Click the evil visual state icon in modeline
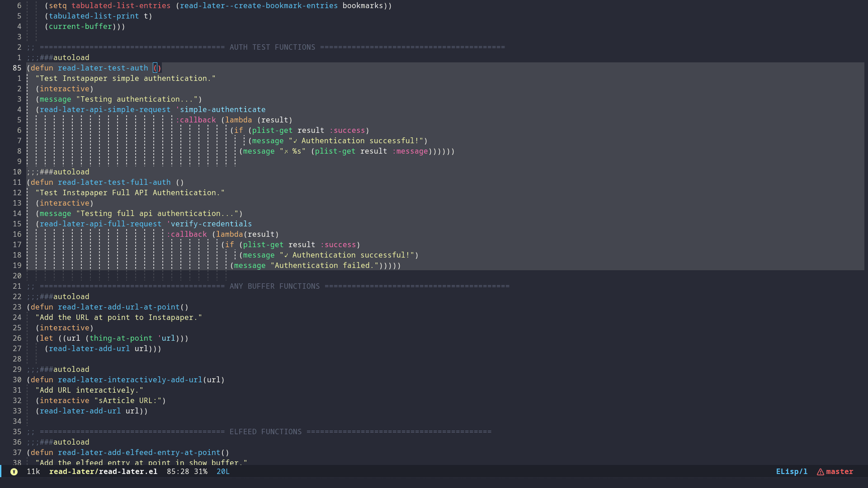This screenshot has height=488, width=868. 14,472
